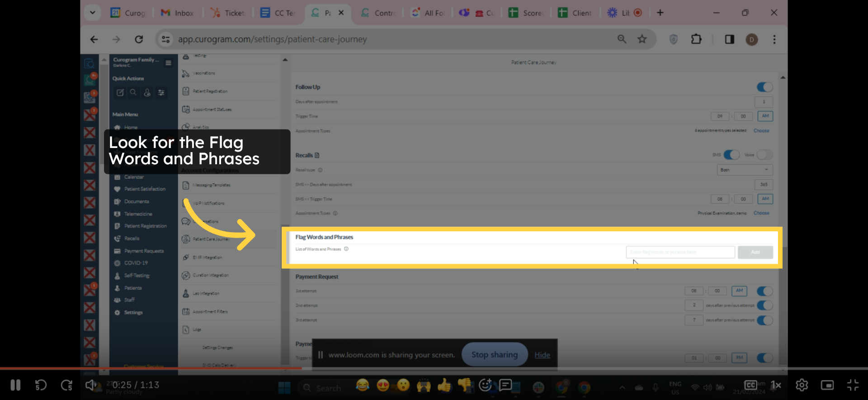The image size is (868, 400).
Task: Reload the Curogram page
Action: [139, 39]
